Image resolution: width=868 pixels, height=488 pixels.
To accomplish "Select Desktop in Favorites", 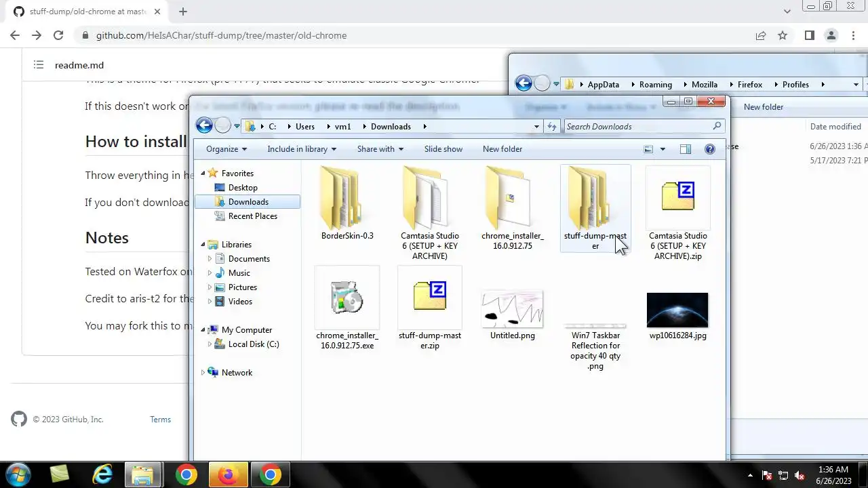I will coord(243,188).
